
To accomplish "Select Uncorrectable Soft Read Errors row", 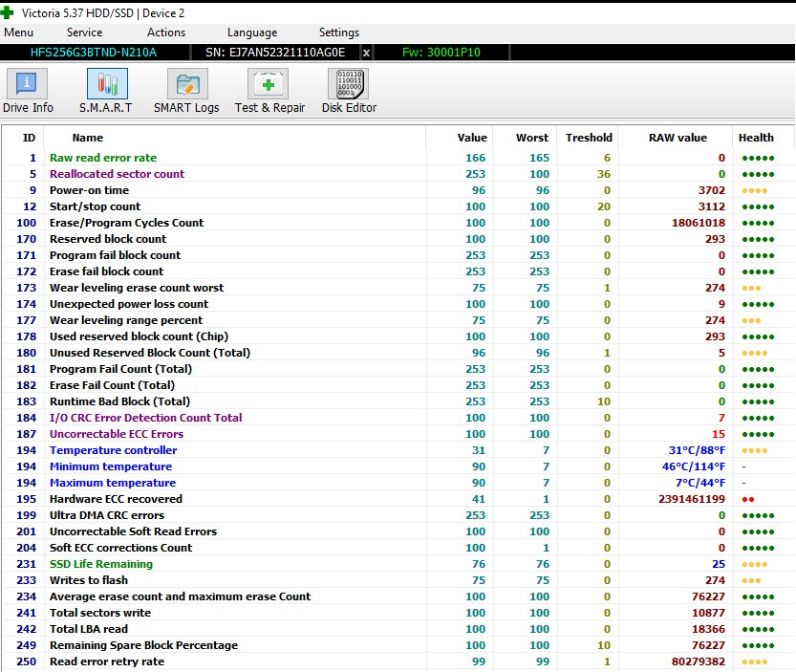I will click(398, 531).
